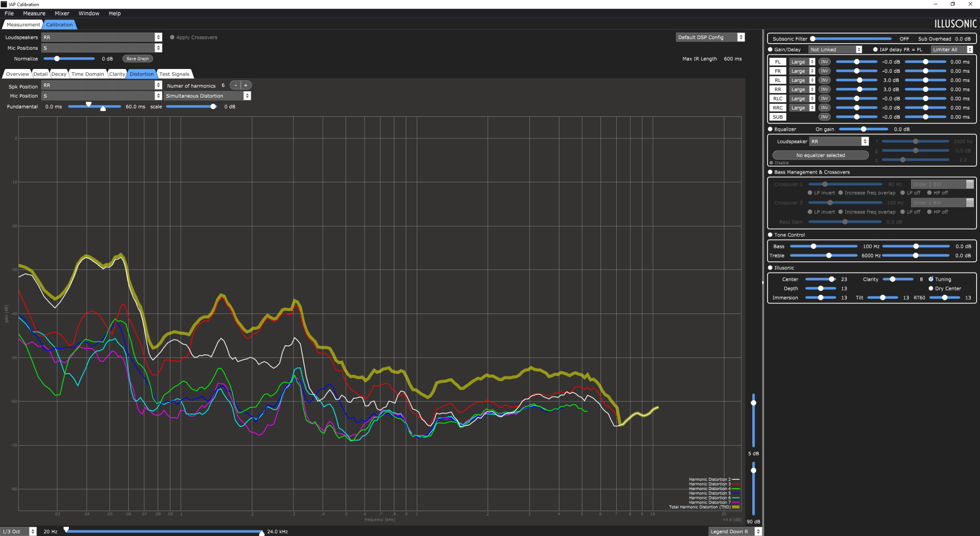
Task: Select the FL speaker channel box
Action: click(778, 62)
